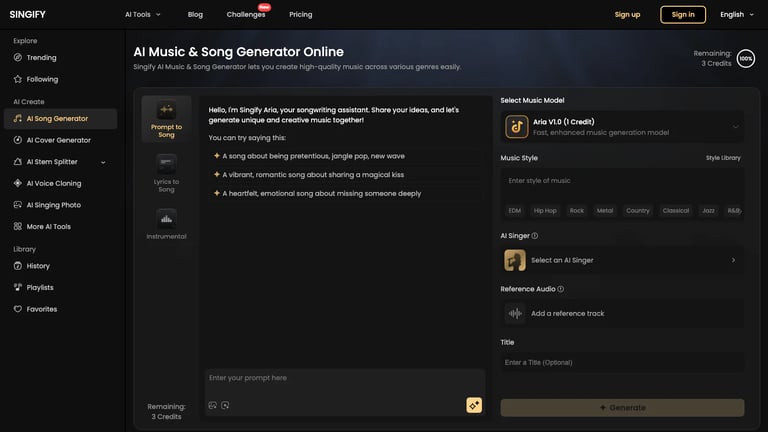Click the second small icon under prompt input
The image size is (768, 432).
[x=225, y=405]
